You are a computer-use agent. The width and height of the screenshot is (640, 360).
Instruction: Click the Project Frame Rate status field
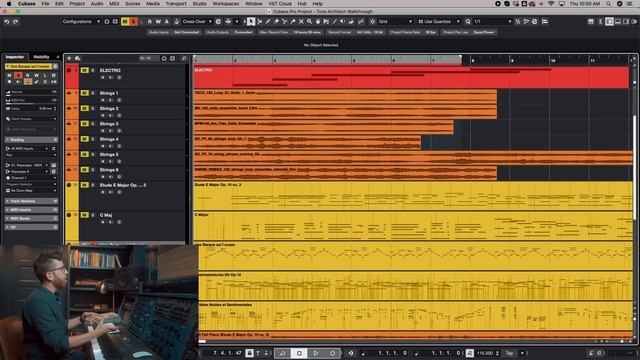point(413,32)
